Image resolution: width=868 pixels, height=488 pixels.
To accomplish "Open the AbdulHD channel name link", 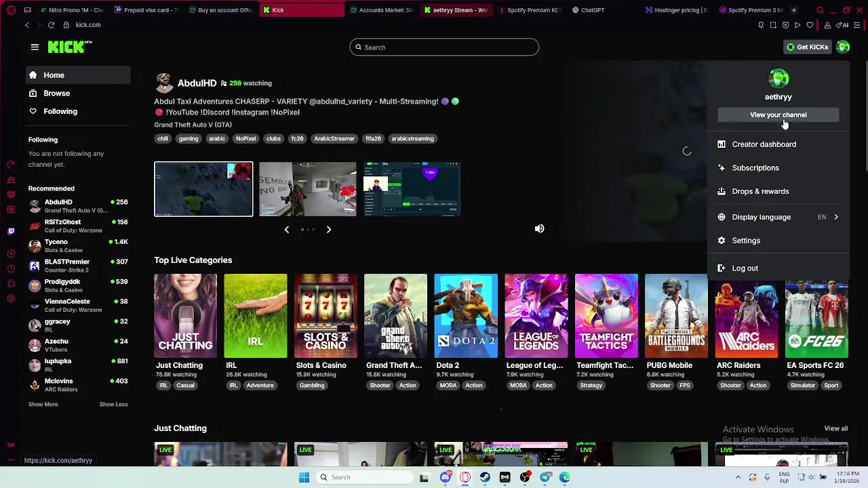I will [x=197, y=83].
